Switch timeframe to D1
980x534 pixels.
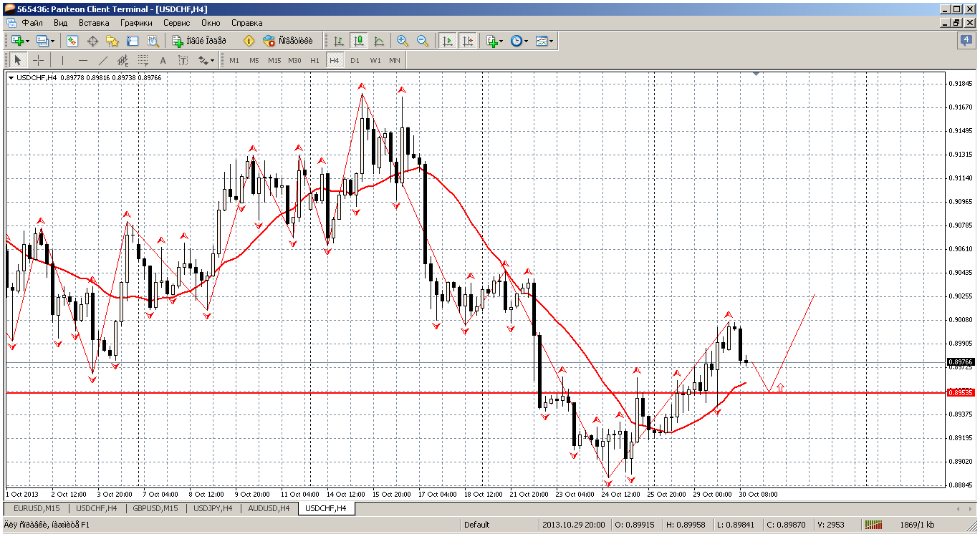coord(355,60)
